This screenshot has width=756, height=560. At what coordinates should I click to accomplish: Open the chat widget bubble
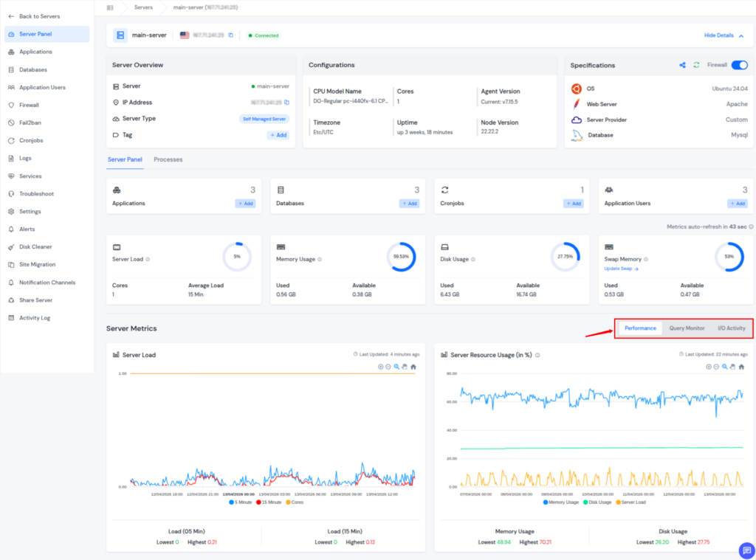tap(747, 550)
